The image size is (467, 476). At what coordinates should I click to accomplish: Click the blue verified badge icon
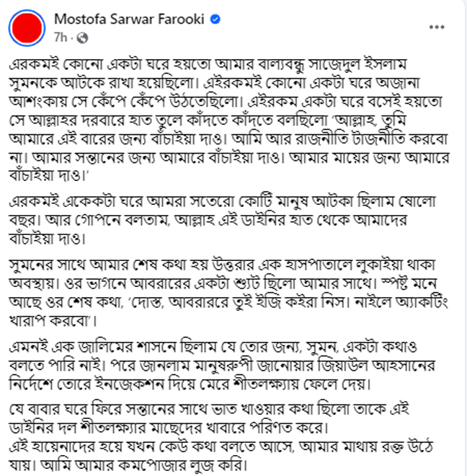click(215, 19)
